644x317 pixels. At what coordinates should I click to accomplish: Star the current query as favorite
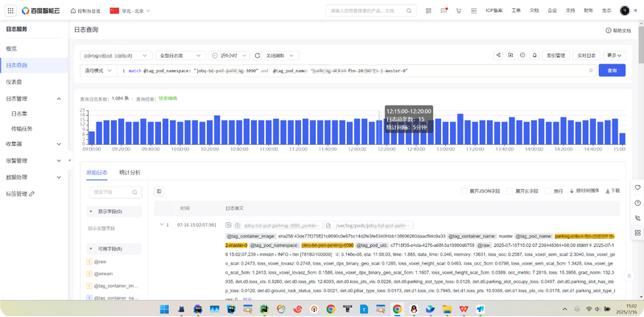pos(591,70)
